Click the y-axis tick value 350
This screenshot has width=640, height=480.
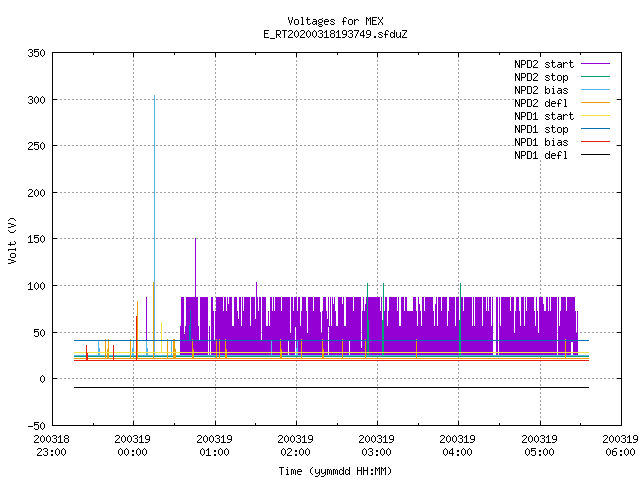point(36,53)
